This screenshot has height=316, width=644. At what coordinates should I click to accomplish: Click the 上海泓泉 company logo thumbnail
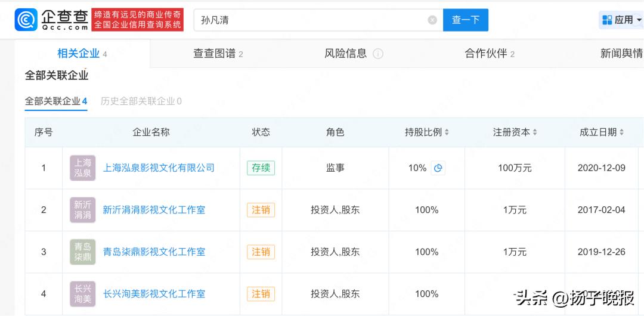tap(82, 168)
